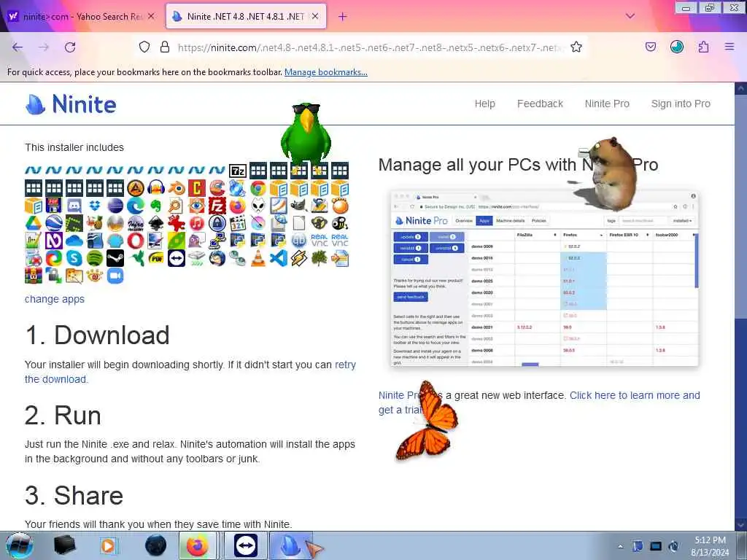View site security via padlock icon

coord(165,47)
